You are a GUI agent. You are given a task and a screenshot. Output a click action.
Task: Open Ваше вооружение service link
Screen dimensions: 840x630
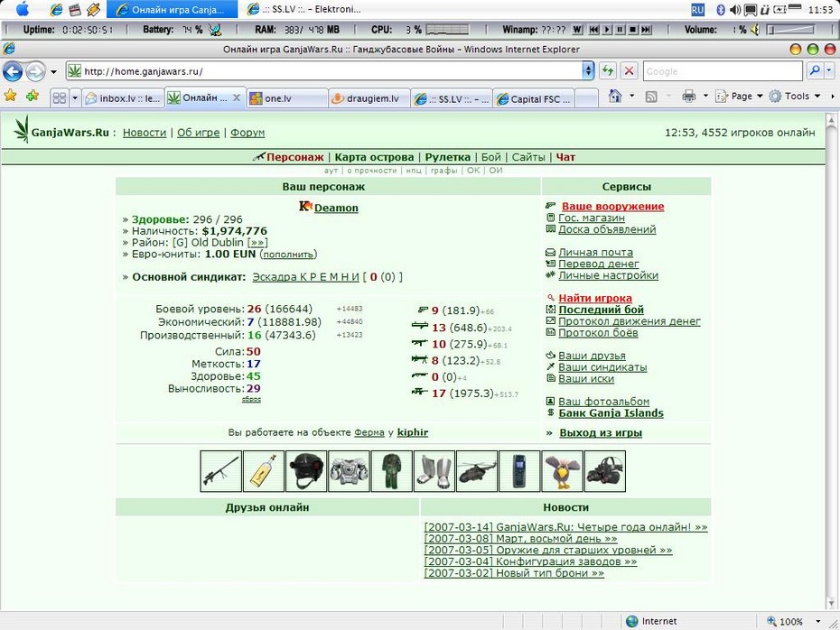pyautogui.click(x=613, y=207)
